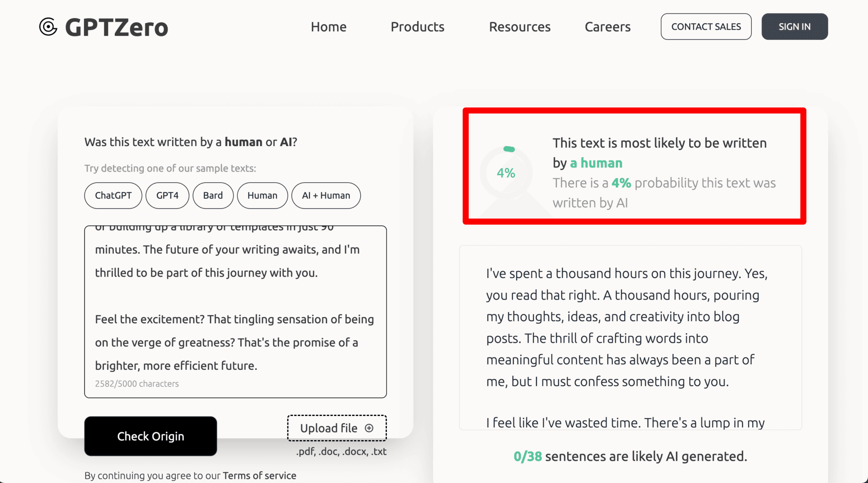Click the 2582/5000 character counter

click(137, 383)
